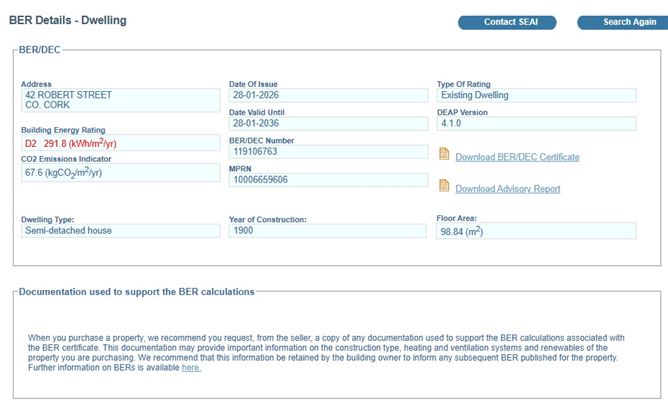Select the DEAP Version 4.1.0 field
The height and width of the screenshot is (407, 668).
click(535, 124)
